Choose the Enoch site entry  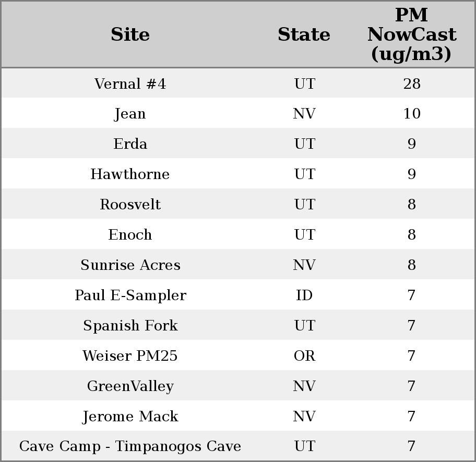pos(130,235)
